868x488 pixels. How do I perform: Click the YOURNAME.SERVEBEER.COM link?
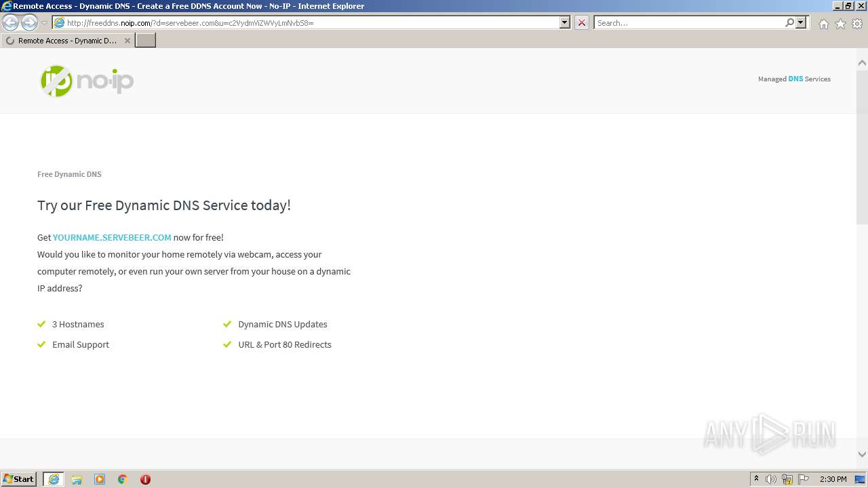point(112,237)
